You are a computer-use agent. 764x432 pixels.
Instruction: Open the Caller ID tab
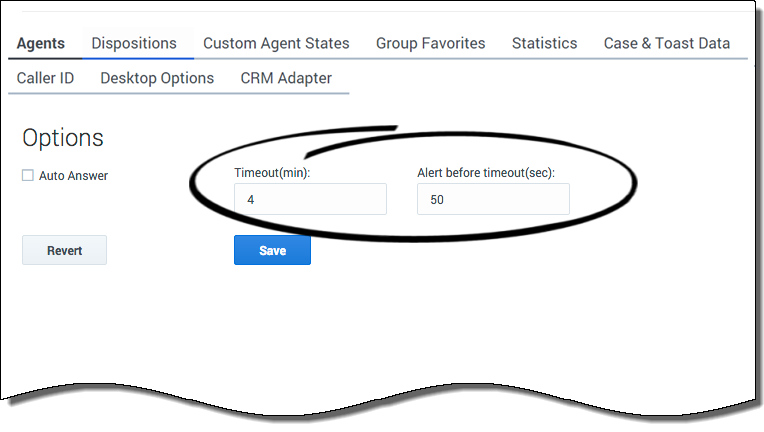tap(45, 78)
